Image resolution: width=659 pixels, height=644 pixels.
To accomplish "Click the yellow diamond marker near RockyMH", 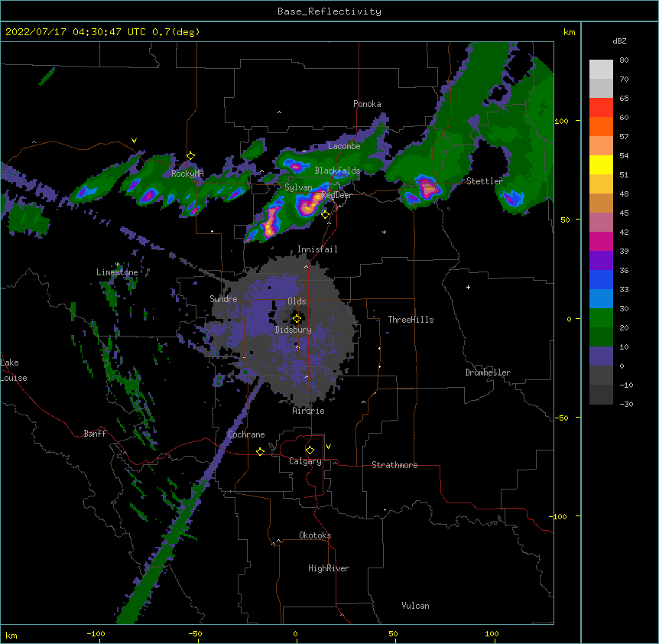I will click(190, 156).
